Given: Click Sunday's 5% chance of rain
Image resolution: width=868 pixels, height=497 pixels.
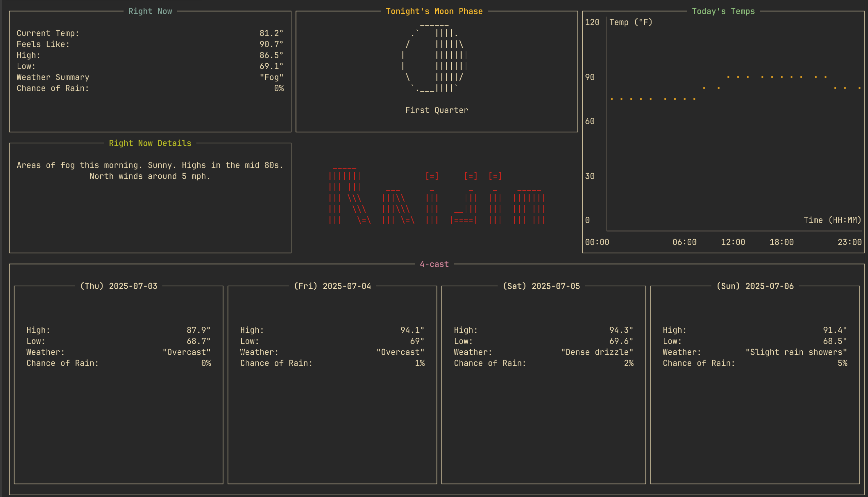Looking at the screenshot, I should tap(842, 363).
